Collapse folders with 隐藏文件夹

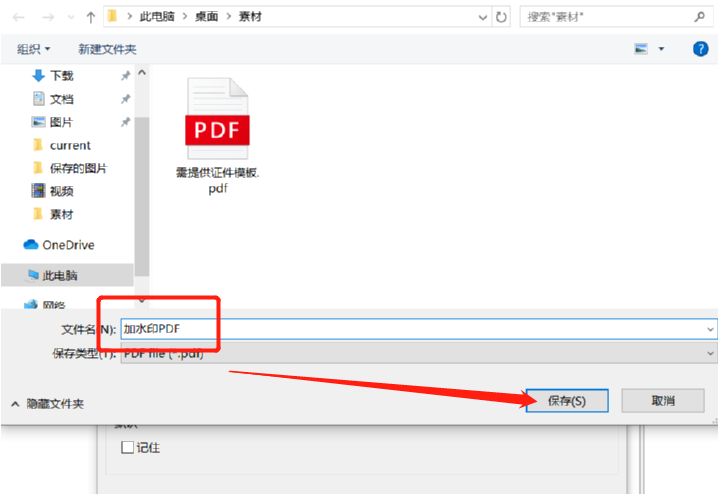tap(48, 404)
